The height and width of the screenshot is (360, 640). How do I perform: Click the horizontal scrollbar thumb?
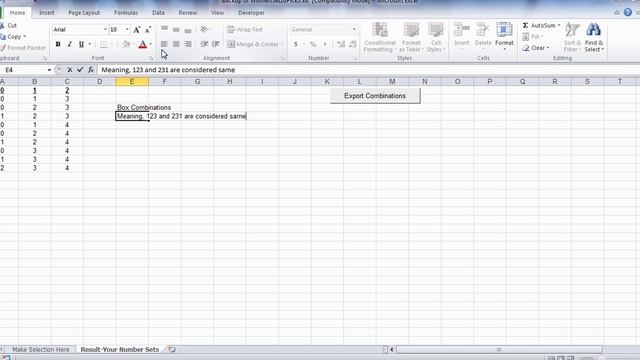499,349
